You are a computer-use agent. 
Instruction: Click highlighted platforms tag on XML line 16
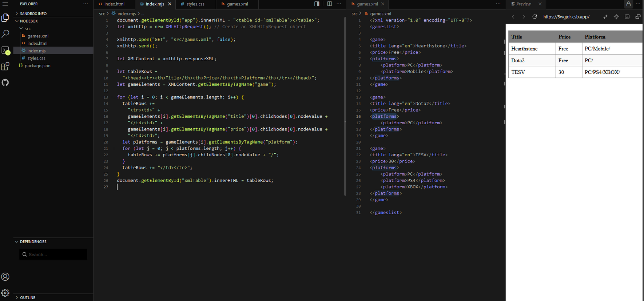point(384,116)
